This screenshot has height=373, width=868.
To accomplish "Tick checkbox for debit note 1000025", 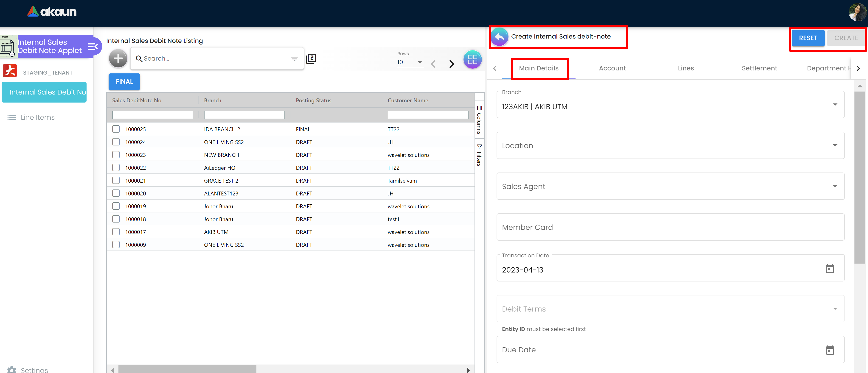I will coord(116,129).
